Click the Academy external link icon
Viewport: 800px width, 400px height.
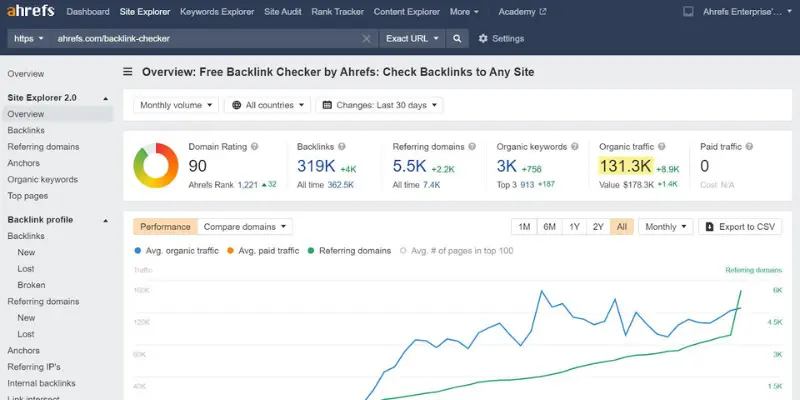tap(543, 12)
